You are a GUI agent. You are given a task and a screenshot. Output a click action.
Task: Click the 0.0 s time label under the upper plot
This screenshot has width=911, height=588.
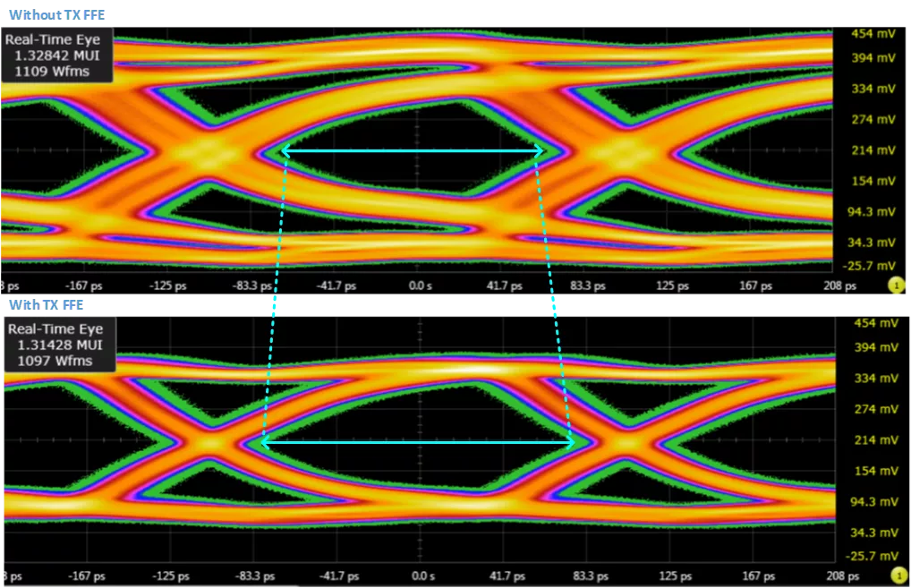point(420,285)
